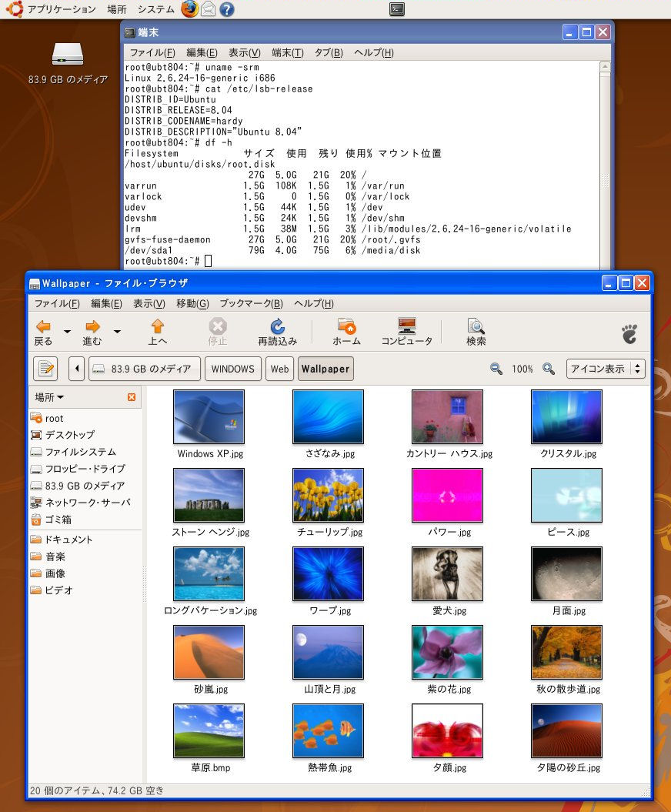Open the System menu in top panel

(156, 8)
